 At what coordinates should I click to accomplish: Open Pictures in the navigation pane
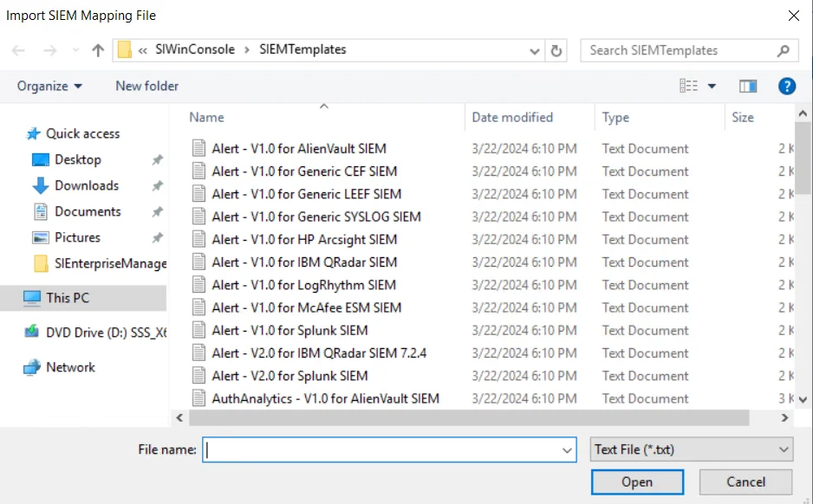coord(77,237)
